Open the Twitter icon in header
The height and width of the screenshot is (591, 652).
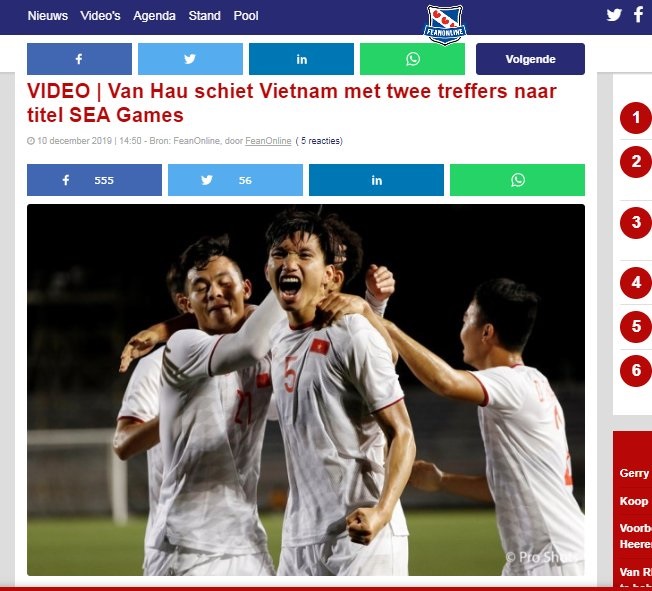(614, 15)
